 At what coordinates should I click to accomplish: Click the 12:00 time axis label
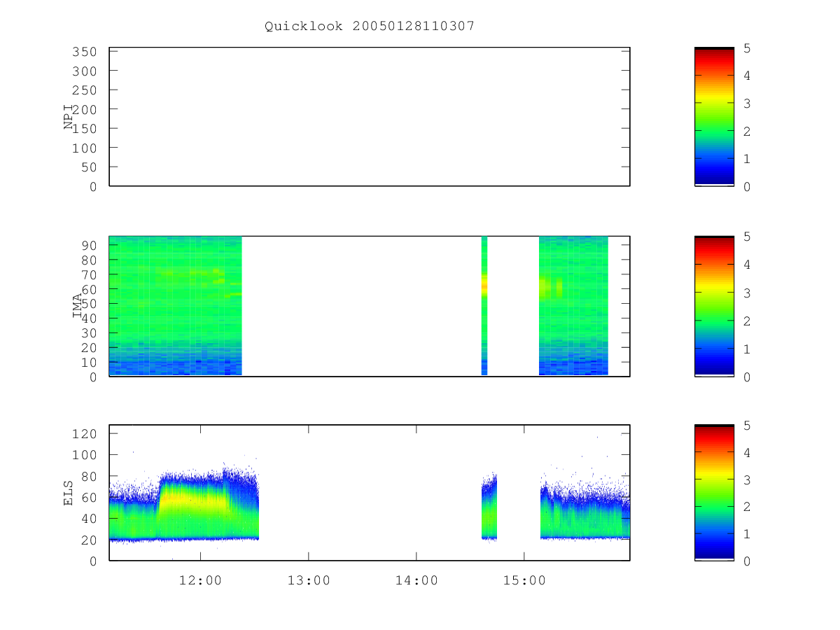[201, 580]
